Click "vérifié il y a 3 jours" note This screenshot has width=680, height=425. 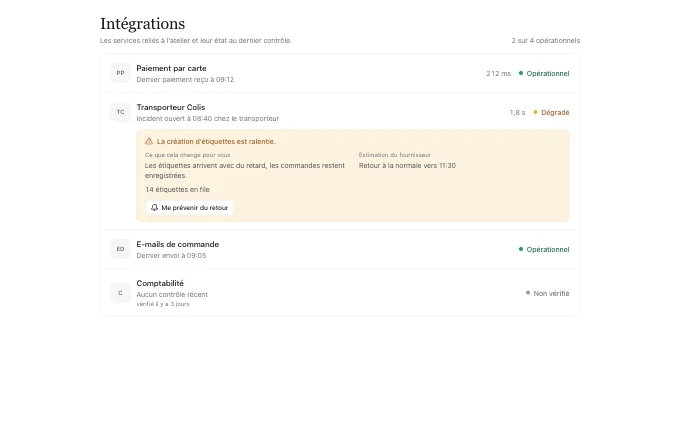pos(163,304)
